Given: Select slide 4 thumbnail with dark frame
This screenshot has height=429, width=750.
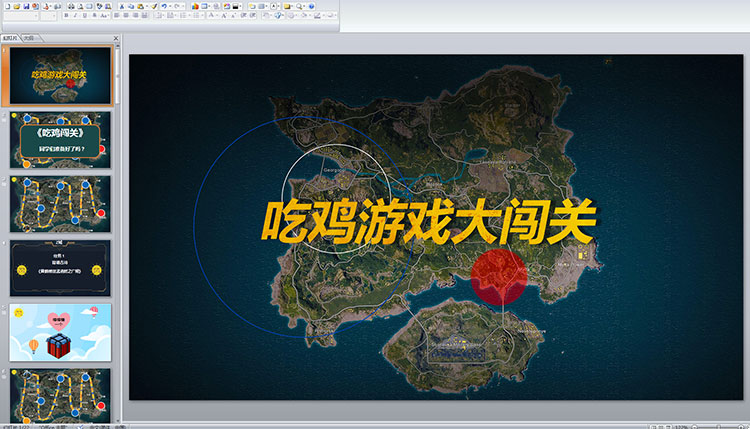Looking at the screenshot, I should 60,268.
